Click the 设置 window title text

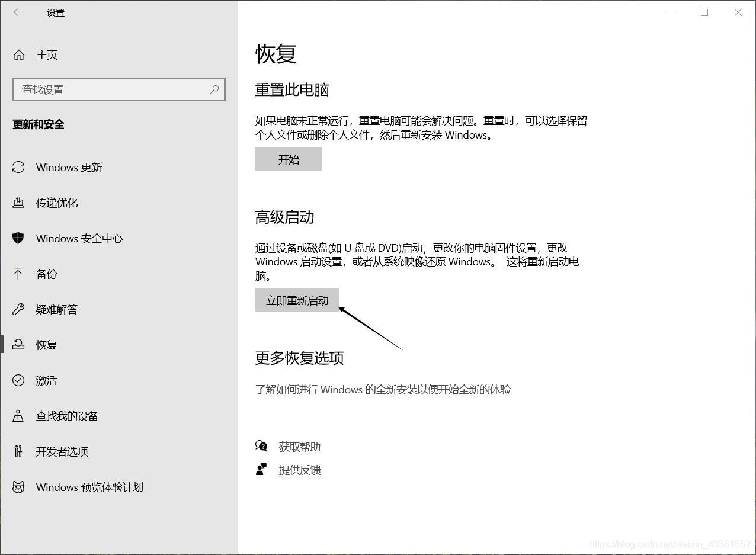click(x=56, y=12)
